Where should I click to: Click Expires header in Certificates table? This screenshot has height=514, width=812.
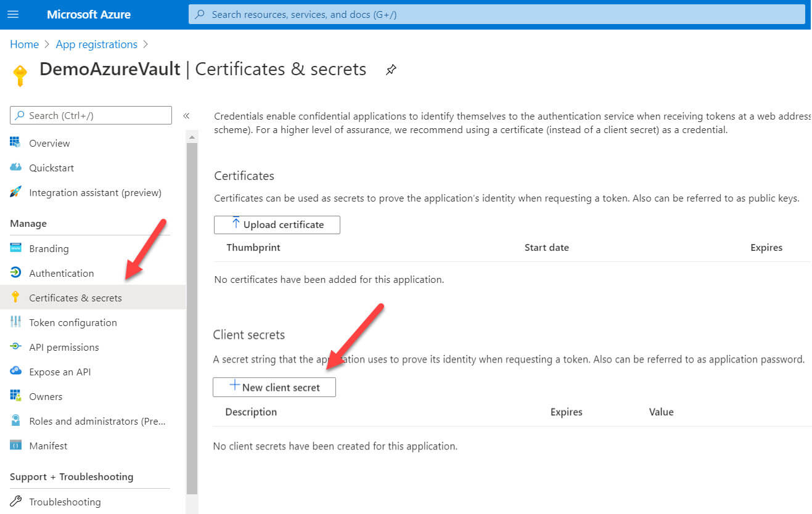point(766,247)
